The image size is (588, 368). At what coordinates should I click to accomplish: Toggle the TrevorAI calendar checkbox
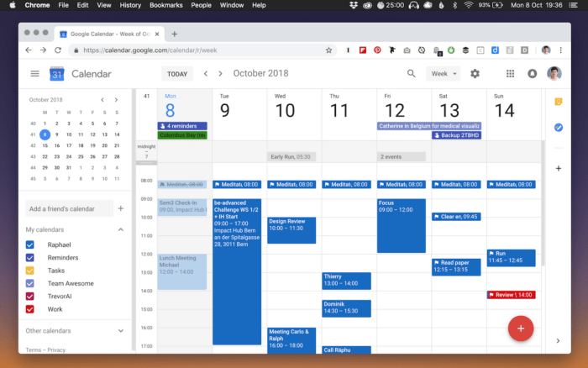(x=30, y=297)
